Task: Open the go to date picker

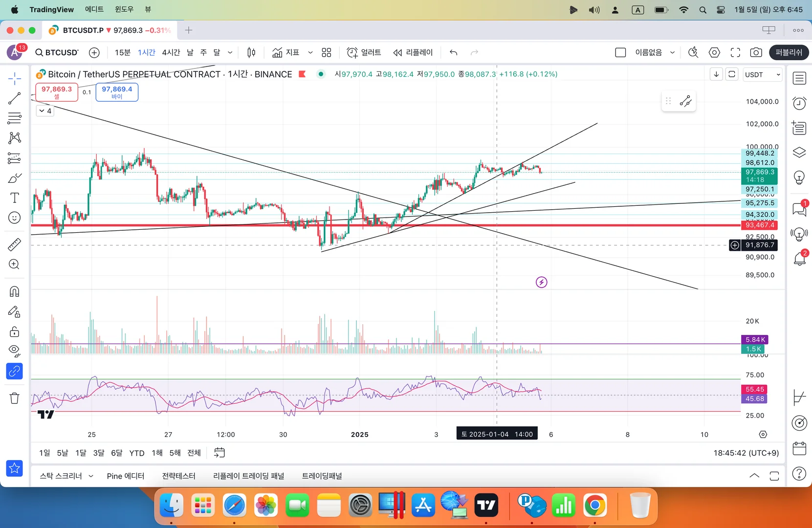Action: tap(219, 453)
